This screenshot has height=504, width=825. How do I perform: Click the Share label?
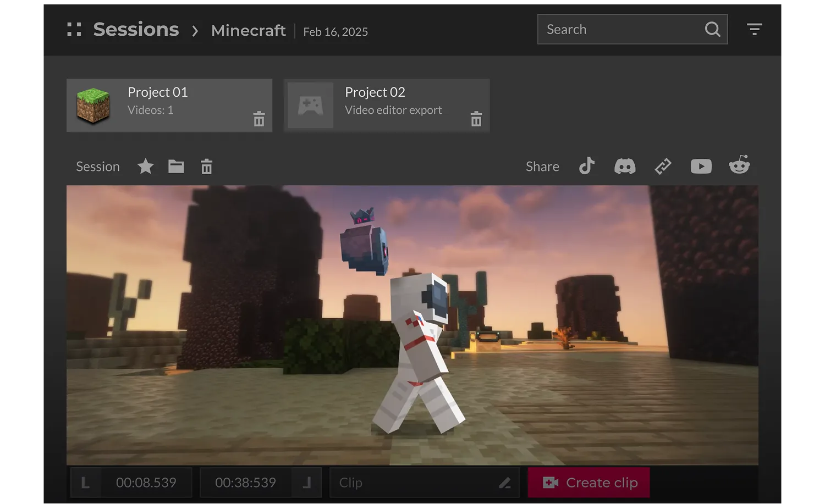(x=542, y=167)
